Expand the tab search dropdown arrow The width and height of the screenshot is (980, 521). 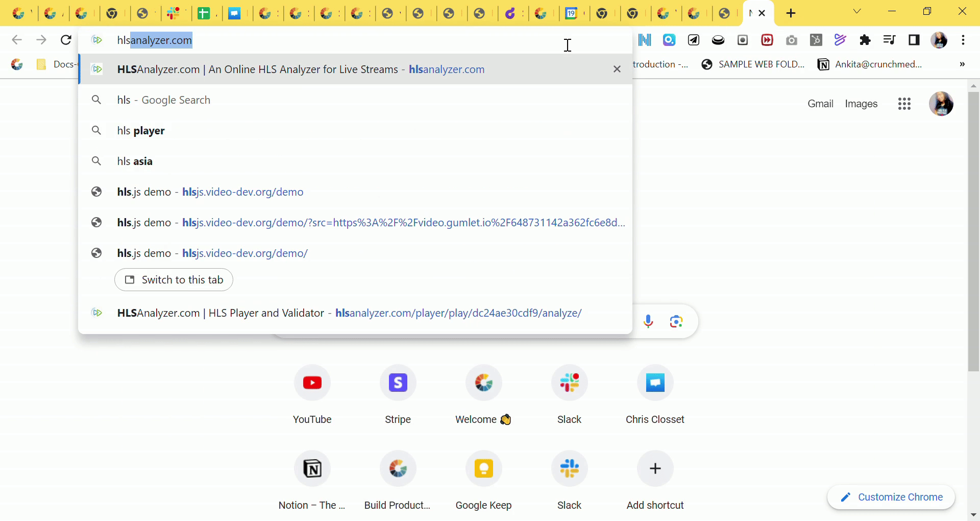click(x=857, y=12)
